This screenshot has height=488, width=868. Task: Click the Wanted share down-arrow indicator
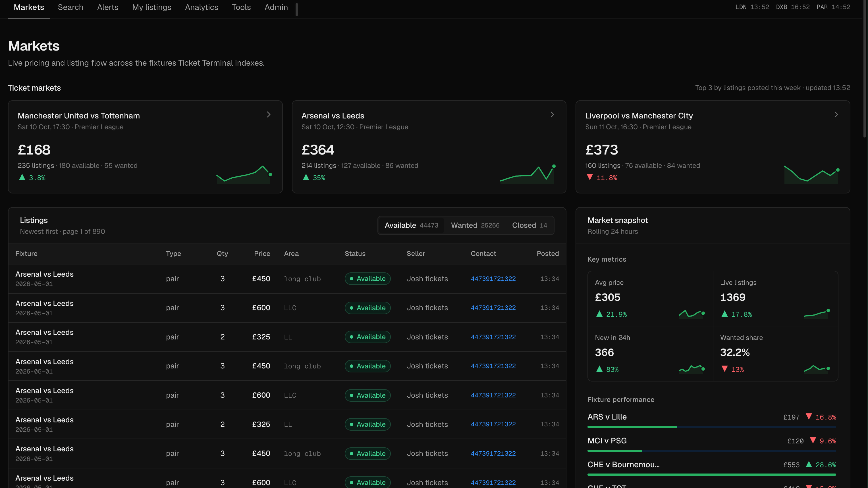coord(724,369)
